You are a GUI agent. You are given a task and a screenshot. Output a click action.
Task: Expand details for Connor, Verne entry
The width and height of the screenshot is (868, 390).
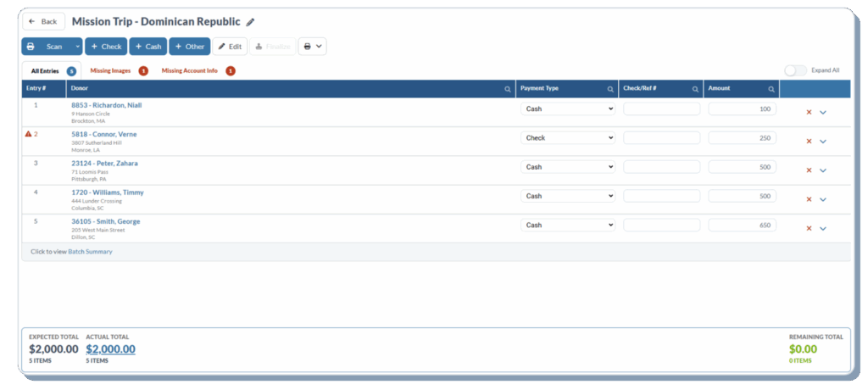[822, 142]
